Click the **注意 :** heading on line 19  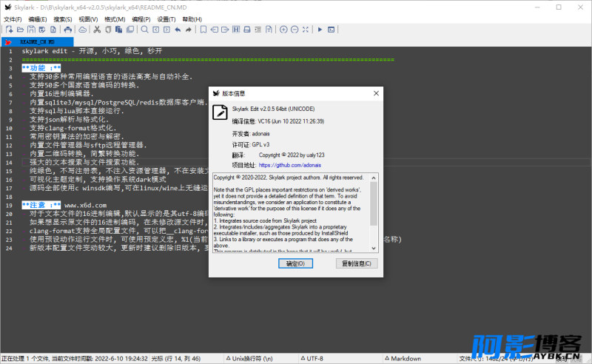(x=41, y=205)
